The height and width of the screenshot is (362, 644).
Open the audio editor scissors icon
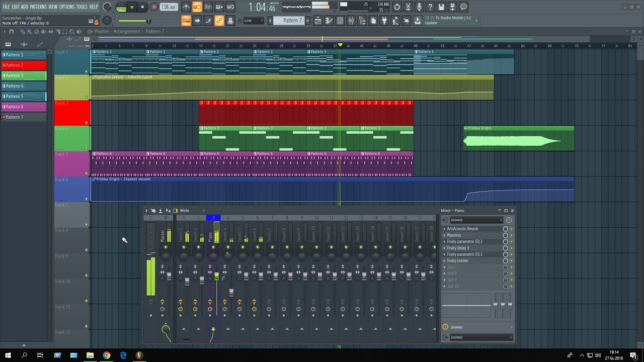point(408,7)
